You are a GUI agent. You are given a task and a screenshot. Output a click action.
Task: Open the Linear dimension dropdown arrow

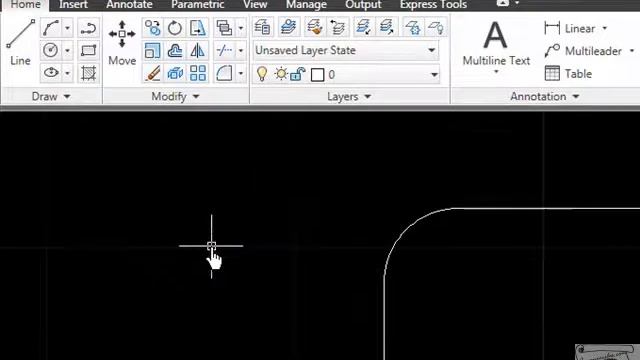(605, 28)
